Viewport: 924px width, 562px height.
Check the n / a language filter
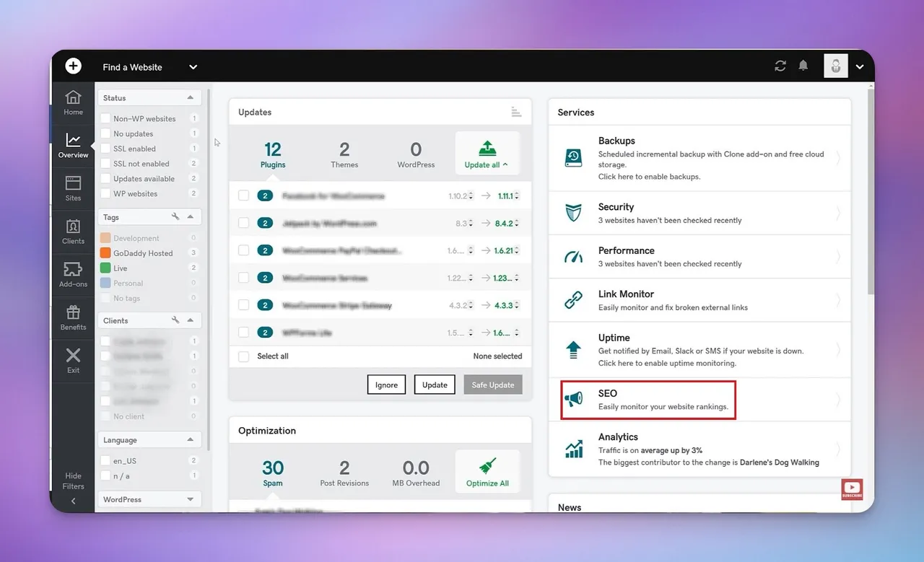(x=105, y=475)
